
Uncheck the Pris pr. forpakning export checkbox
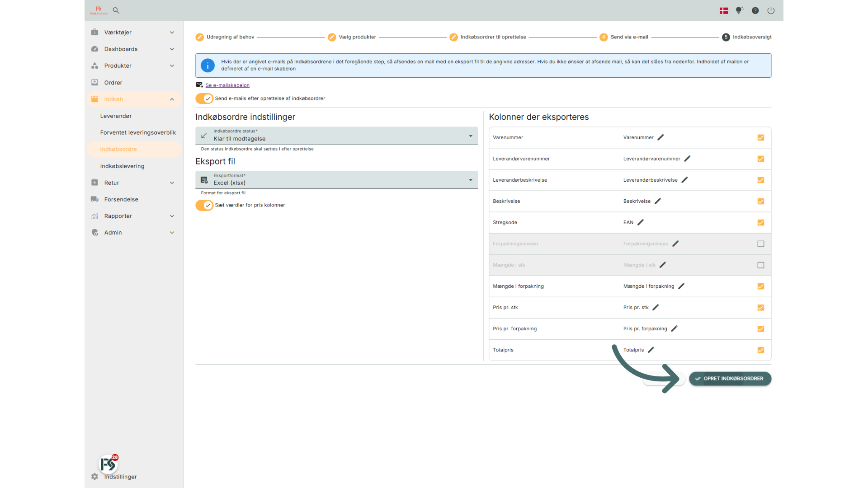761,328
